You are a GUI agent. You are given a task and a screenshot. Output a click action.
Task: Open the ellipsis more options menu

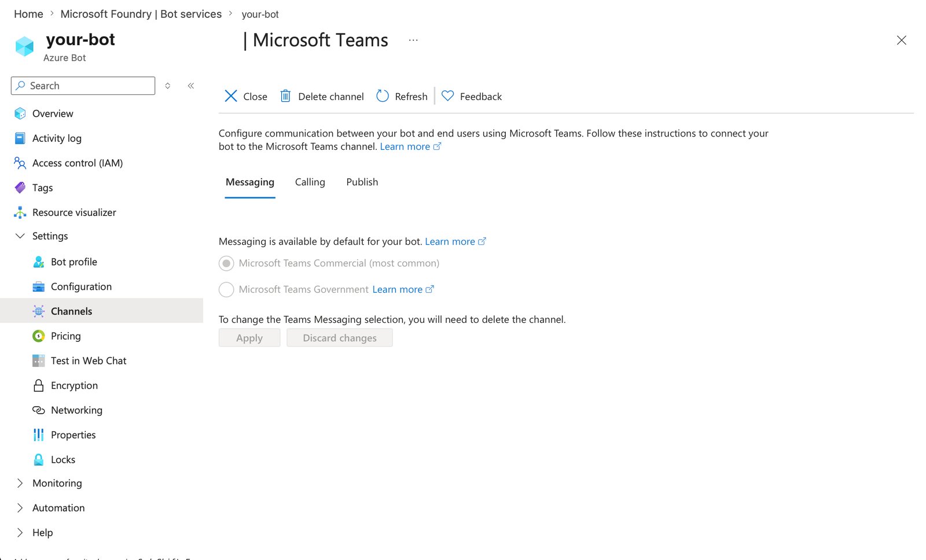[413, 40]
